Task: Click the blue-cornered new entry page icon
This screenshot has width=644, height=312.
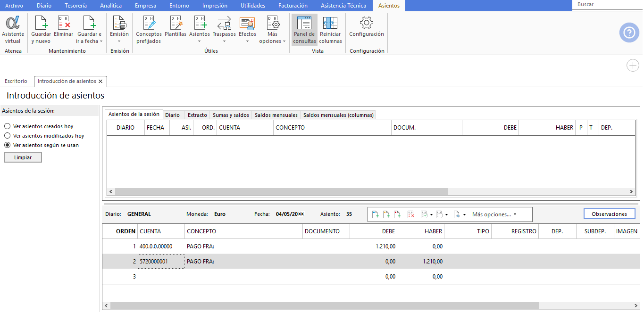Action: click(376, 214)
